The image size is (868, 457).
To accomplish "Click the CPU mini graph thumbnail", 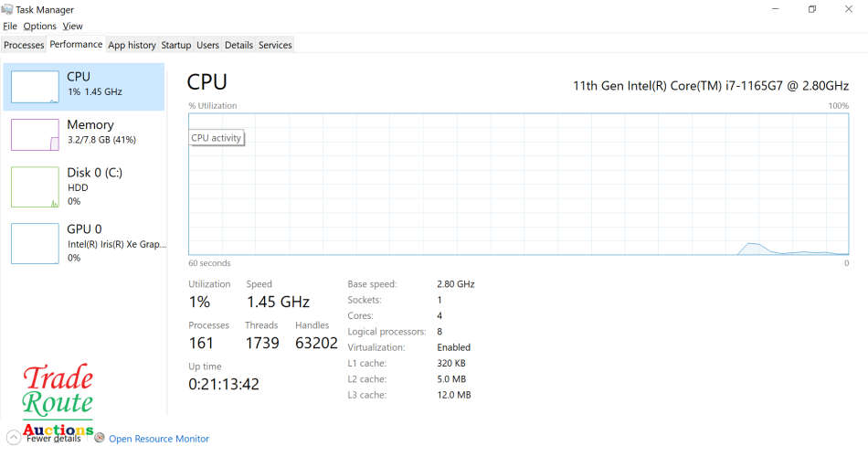I will click(x=35, y=86).
